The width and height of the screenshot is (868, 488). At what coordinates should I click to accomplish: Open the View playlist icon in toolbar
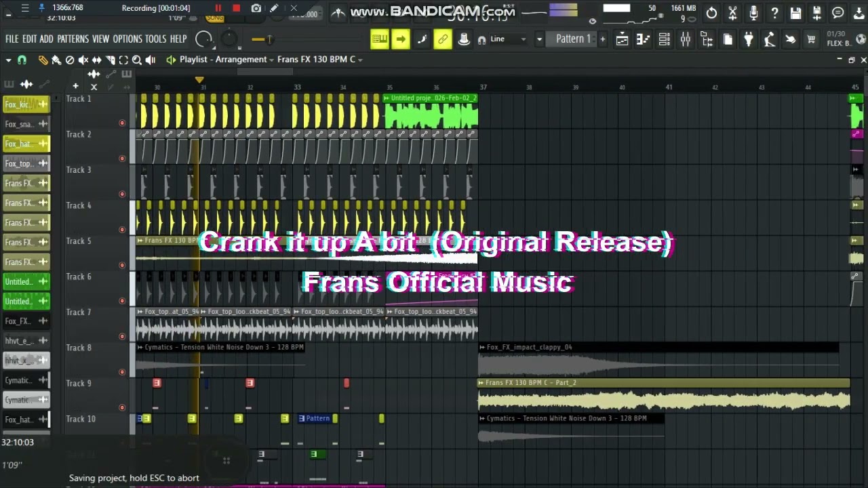coord(622,39)
